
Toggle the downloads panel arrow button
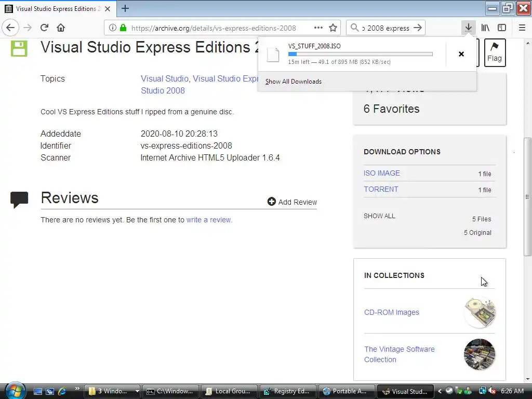[x=468, y=28]
